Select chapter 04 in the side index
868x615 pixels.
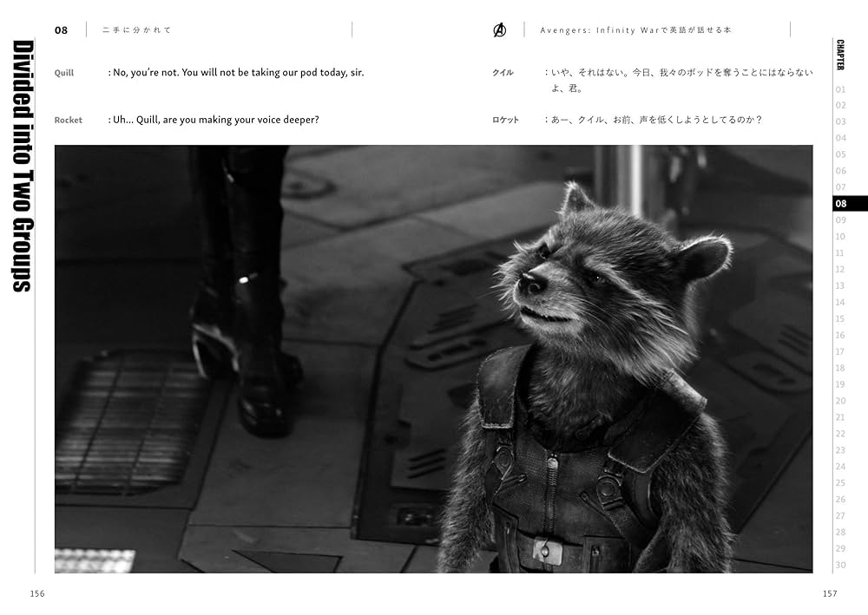[841, 138]
